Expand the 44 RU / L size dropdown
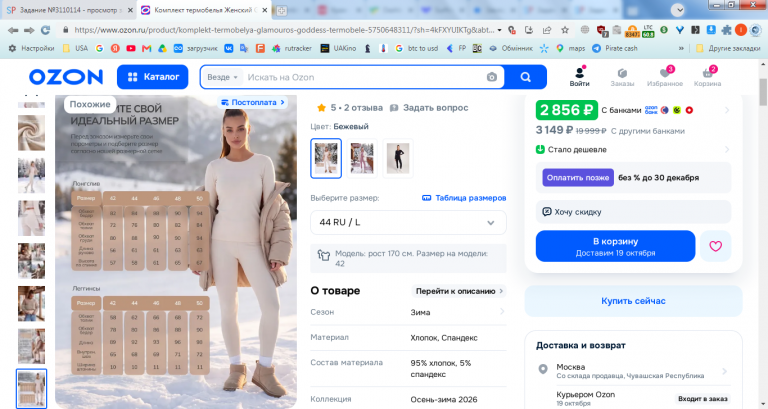 (x=408, y=222)
